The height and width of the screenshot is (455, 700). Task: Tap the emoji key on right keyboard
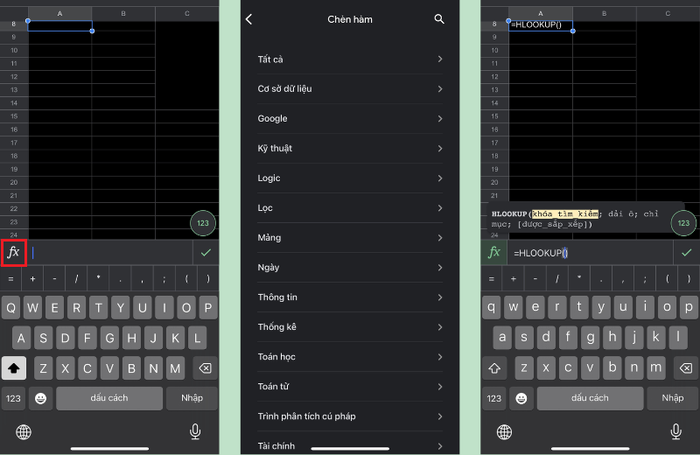click(x=521, y=398)
